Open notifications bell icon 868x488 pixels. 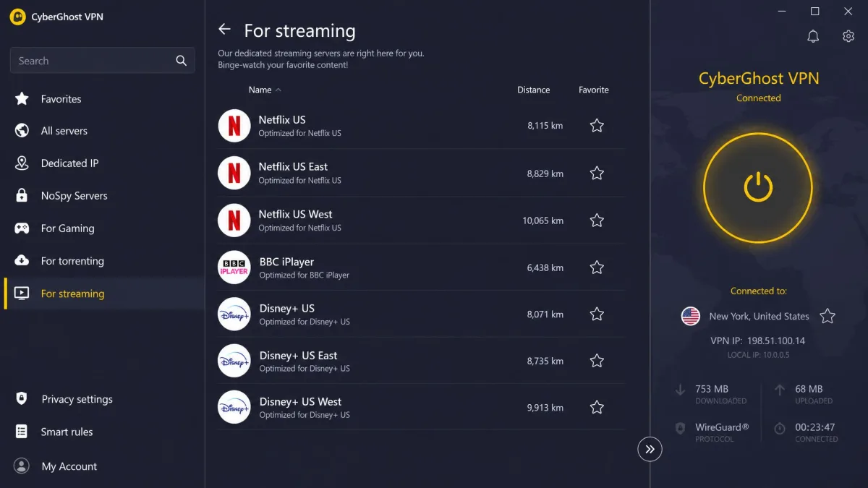[813, 36]
